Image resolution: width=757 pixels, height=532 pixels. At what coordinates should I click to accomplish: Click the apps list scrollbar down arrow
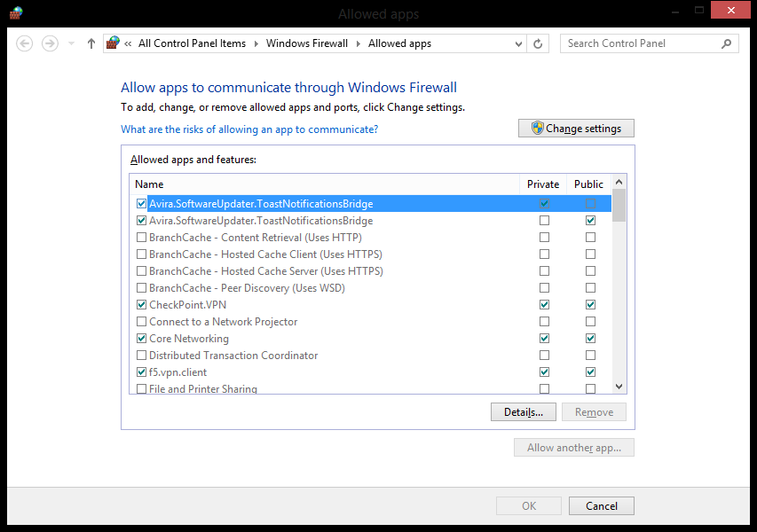pyautogui.click(x=619, y=387)
